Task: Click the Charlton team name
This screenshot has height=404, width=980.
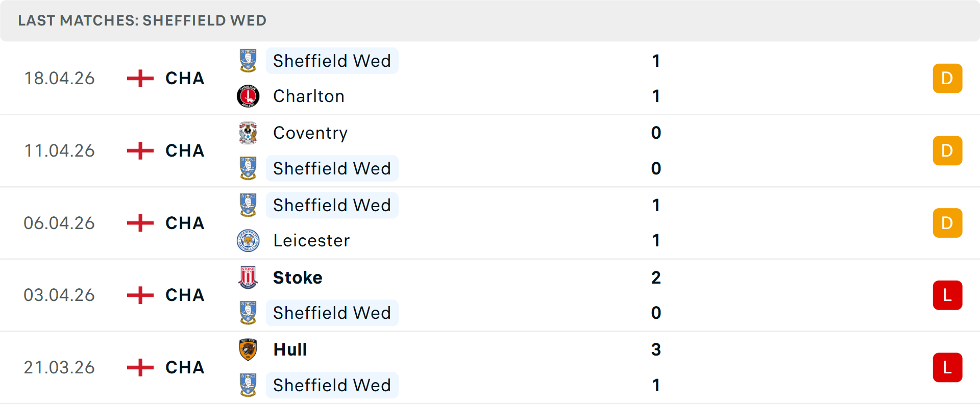Action: [x=308, y=96]
